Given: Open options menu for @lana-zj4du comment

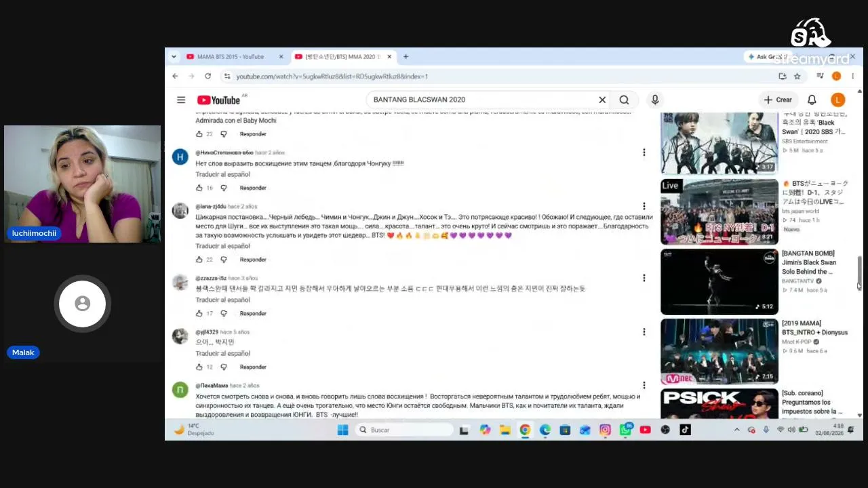Looking at the screenshot, I should click(644, 206).
